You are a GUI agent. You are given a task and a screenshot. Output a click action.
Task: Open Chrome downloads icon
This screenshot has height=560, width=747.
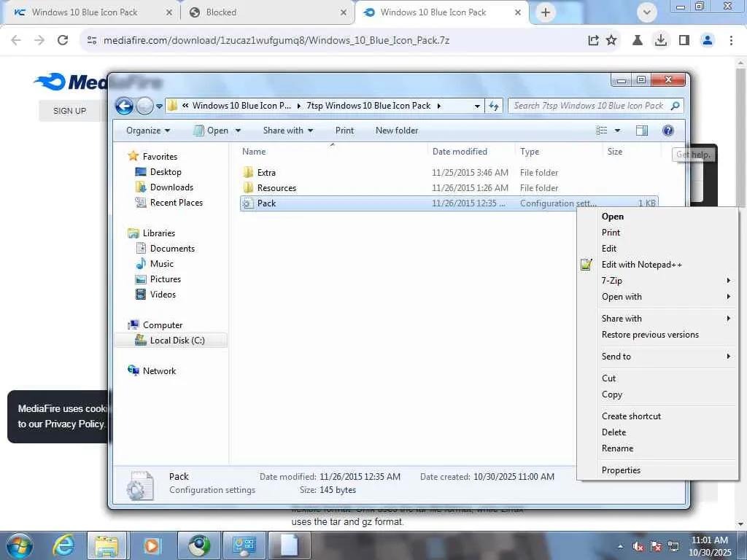click(x=661, y=41)
